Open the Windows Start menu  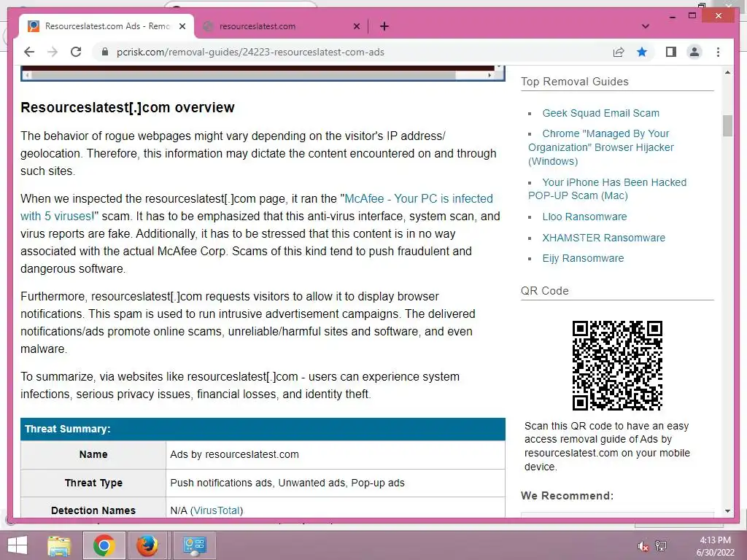(x=18, y=545)
